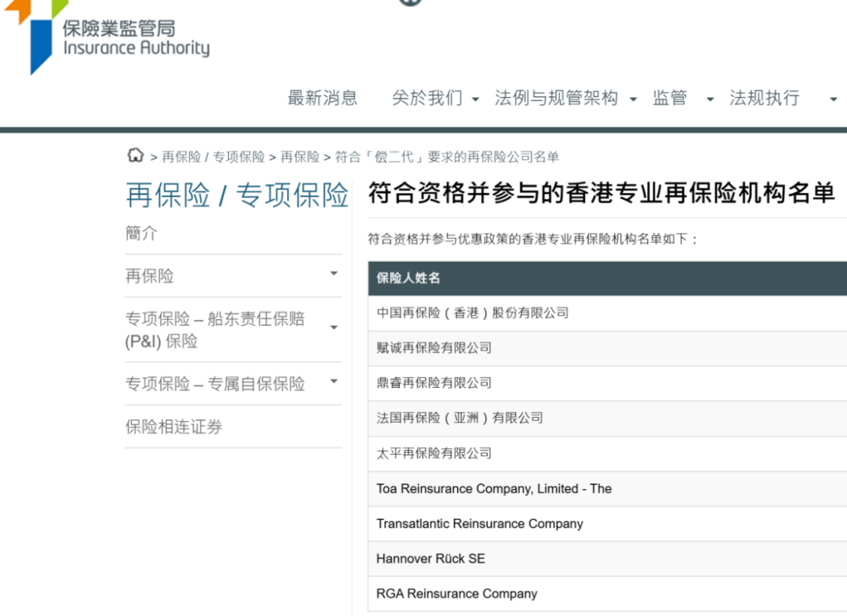Select the 中国再保险（香港）股份有限公司 row
Screen dimensions: 847x616
(x=472, y=313)
